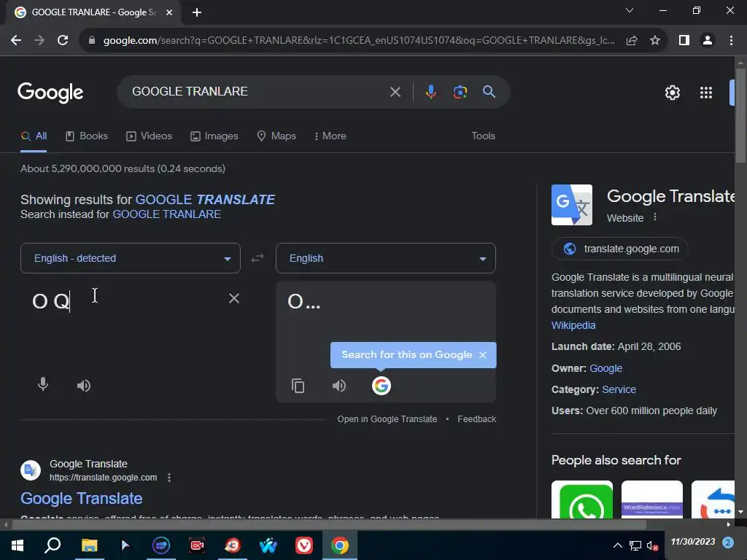
Task: Reload the current page
Action: point(63,41)
